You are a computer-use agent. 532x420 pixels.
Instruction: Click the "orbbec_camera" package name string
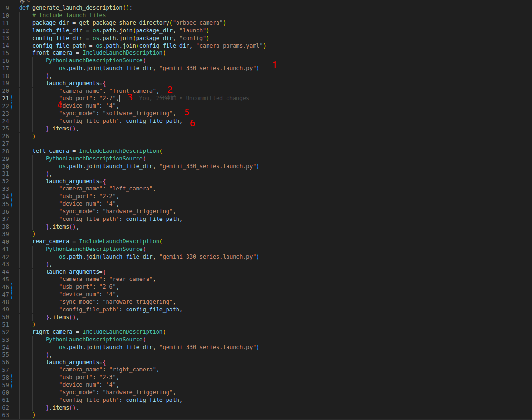(199, 23)
